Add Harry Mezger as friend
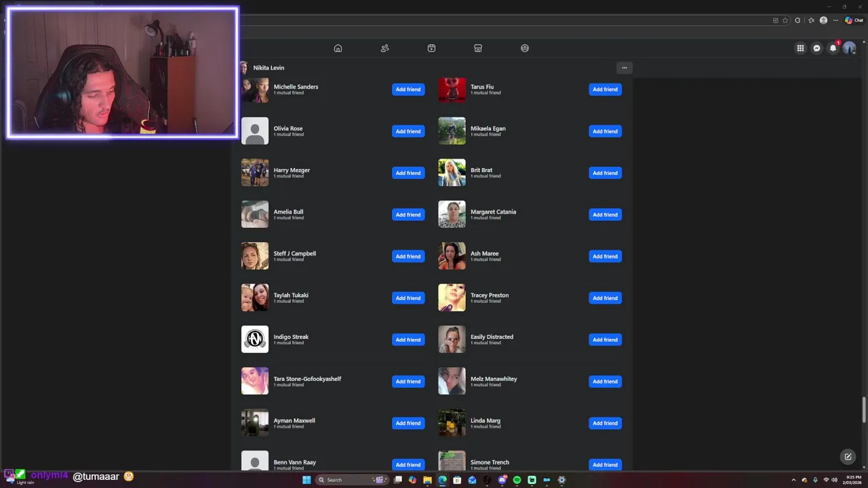Image resolution: width=868 pixels, height=488 pixels. pyautogui.click(x=408, y=173)
